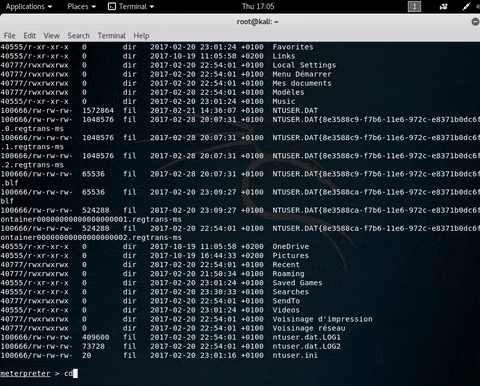Click the Thu 17:05 clock
480x386 pixels.
tap(258, 7)
